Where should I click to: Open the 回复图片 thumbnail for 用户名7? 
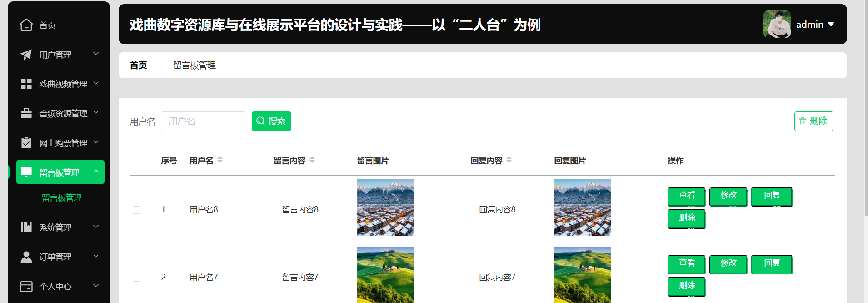pos(582,275)
